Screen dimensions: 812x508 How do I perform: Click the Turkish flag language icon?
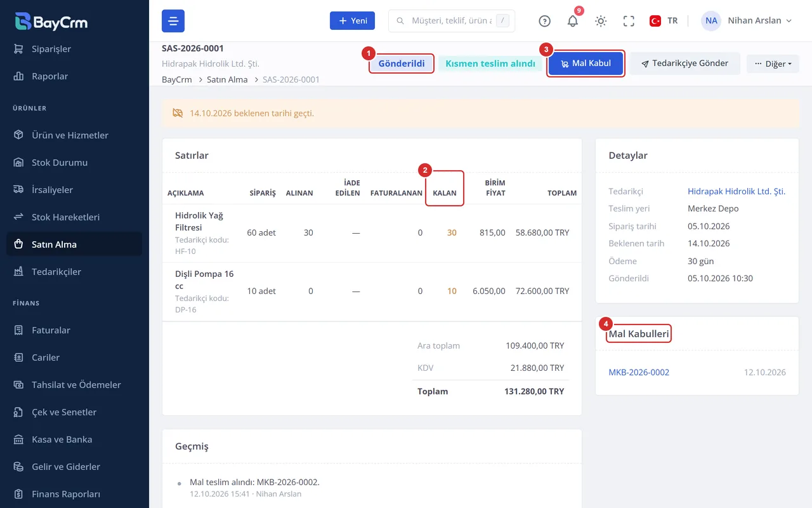point(655,21)
